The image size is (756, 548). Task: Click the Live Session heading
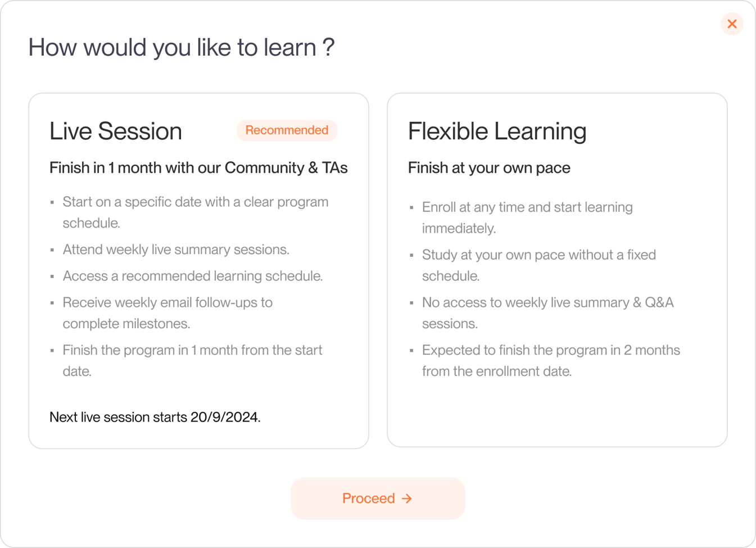click(115, 131)
